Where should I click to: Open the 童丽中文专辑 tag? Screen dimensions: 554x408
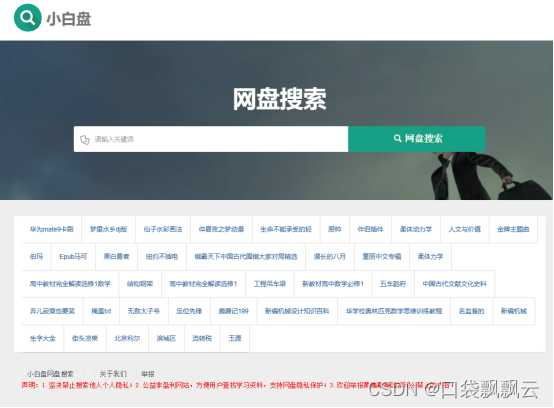pyautogui.click(x=382, y=256)
